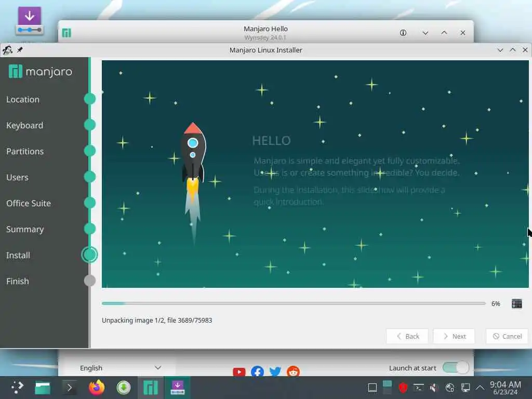Select the Users step in sidebar

pyautogui.click(x=17, y=177)
